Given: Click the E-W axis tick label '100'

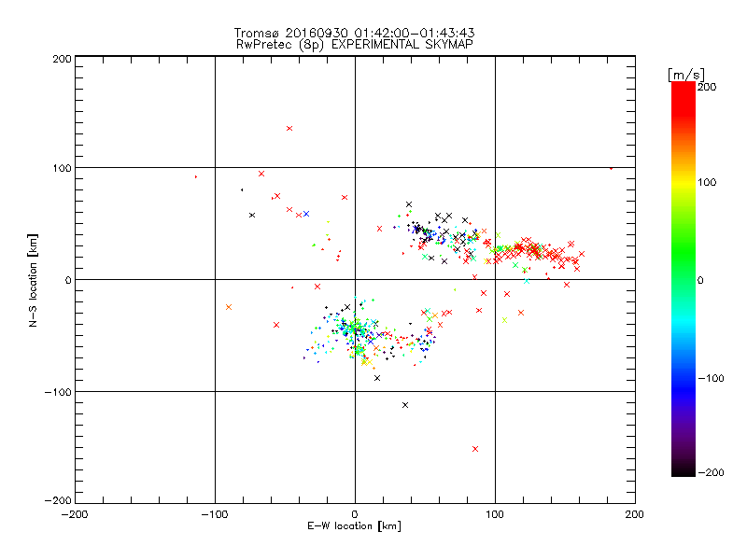Looking at the screenshot, I should coord(495,514).
